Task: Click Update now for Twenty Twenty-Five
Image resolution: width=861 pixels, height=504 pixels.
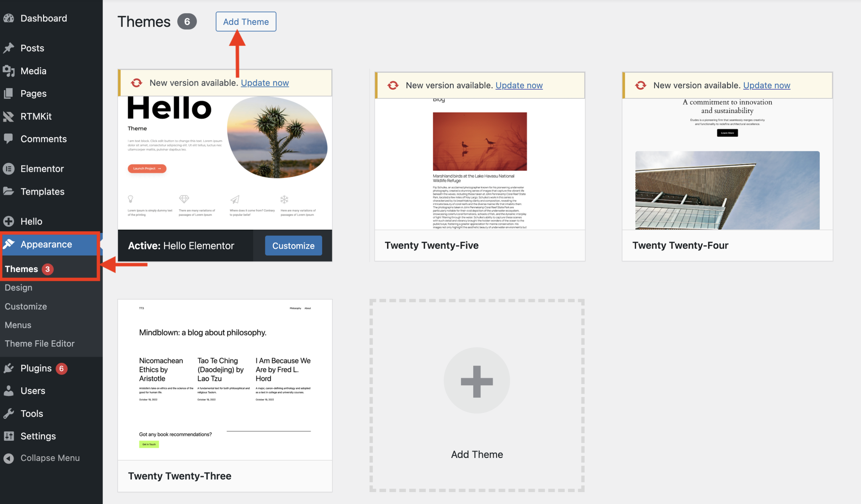Action: (519, 85)
